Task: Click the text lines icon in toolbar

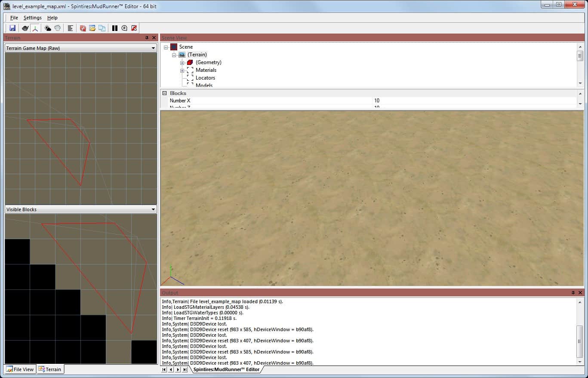Action: [x=71, y=28]
